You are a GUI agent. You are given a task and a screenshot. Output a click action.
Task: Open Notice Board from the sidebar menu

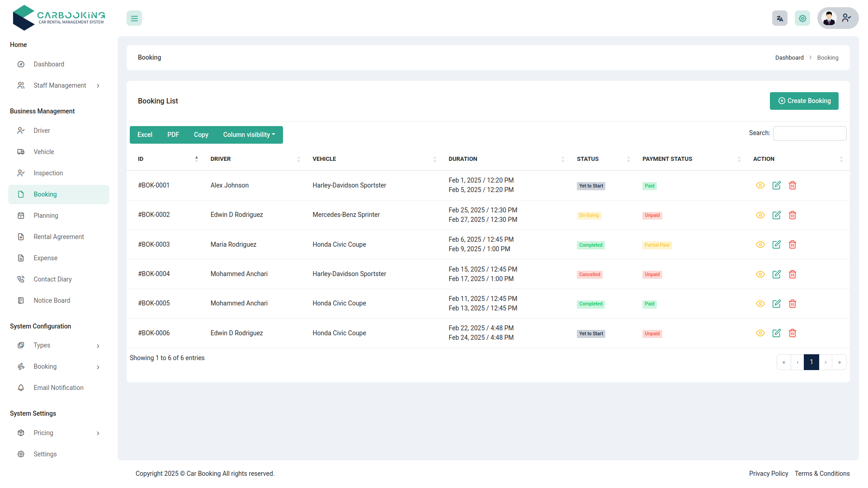pyautogui.click(x=52, y=300)
